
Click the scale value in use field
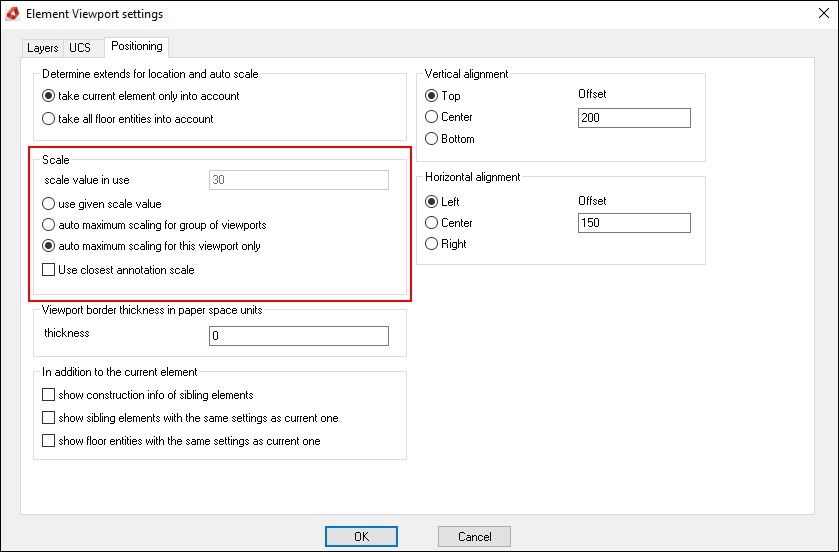tap(299, 180)
